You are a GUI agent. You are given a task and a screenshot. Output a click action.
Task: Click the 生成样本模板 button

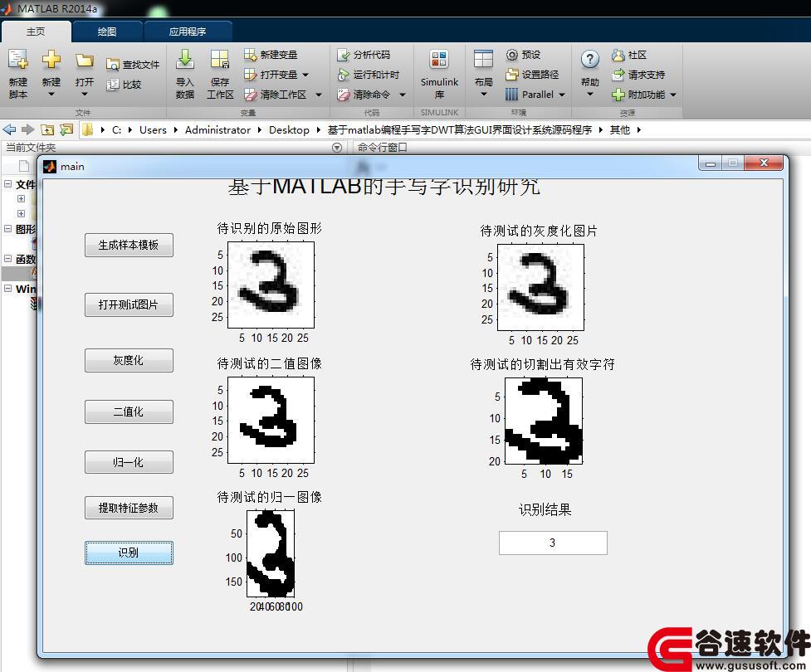pyautogui.click(x=129, y=245)
